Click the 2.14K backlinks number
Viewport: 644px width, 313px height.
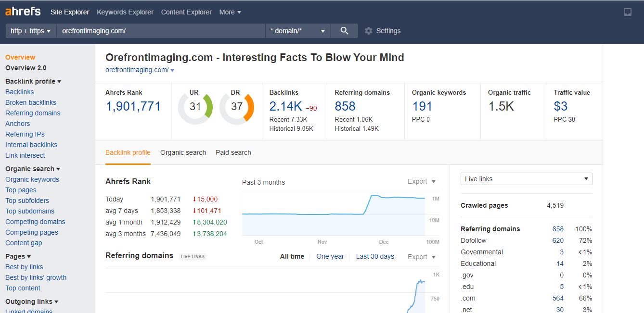[285, 106]
